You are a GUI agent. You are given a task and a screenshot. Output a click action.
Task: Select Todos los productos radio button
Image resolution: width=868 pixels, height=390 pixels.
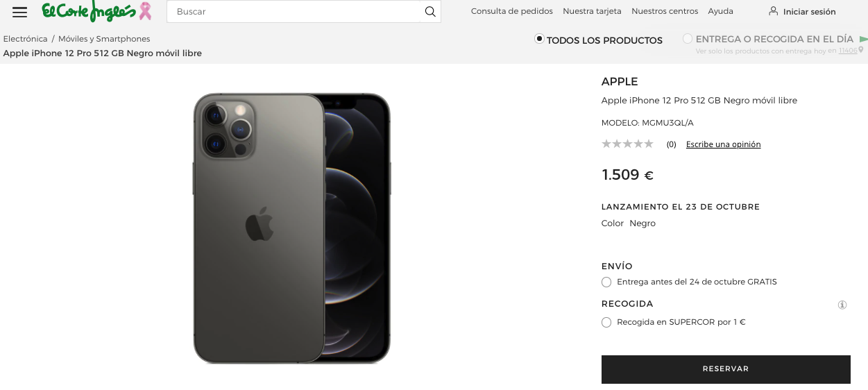pos(539,39)
